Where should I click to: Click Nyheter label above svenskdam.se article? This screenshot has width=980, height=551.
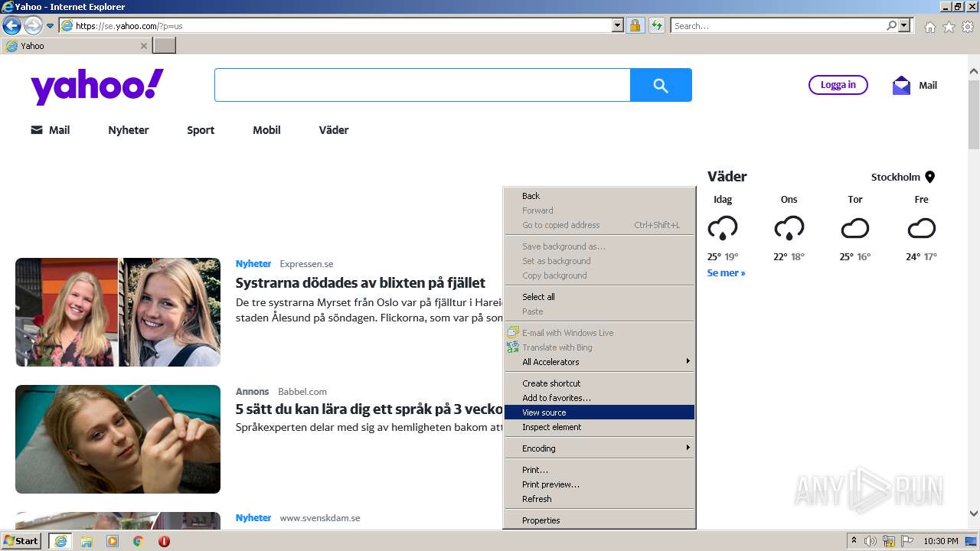click(x=253, y=518)
